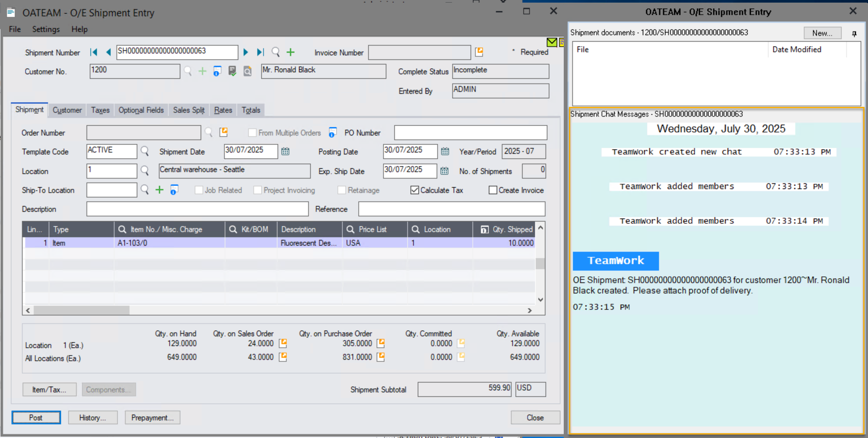Go to next shipment record arrow

[246, 52]
